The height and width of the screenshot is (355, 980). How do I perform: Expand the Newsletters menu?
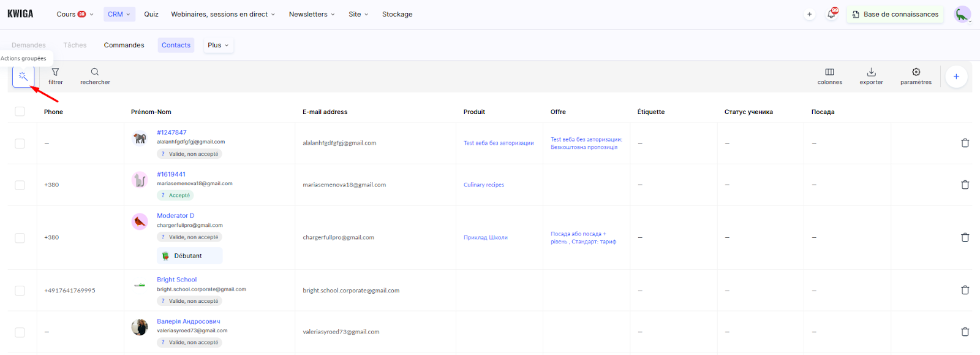[x=312, y=14]
